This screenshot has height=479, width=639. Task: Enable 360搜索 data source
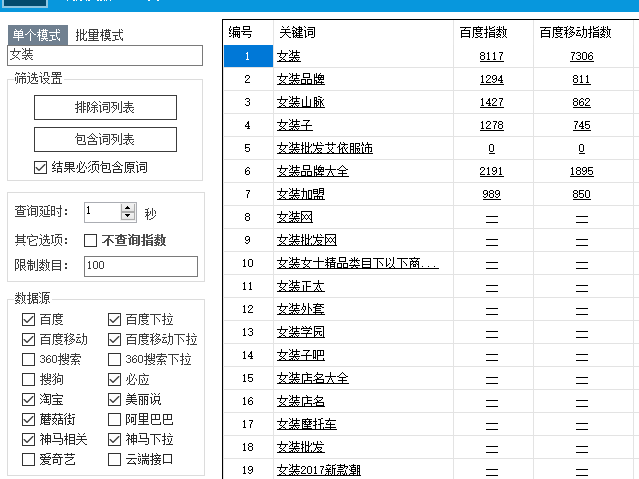click(29, 359)
